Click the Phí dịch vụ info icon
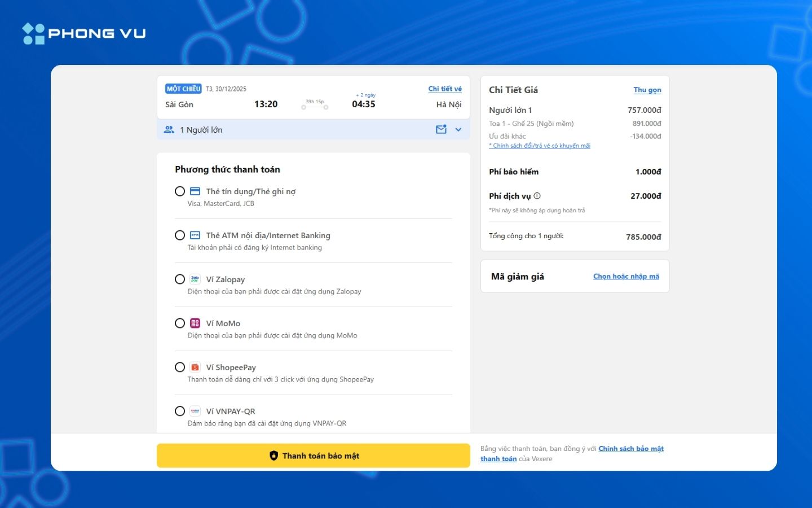Image resolution: width=812 pixels, height=508 pixels. coord(537,196)
